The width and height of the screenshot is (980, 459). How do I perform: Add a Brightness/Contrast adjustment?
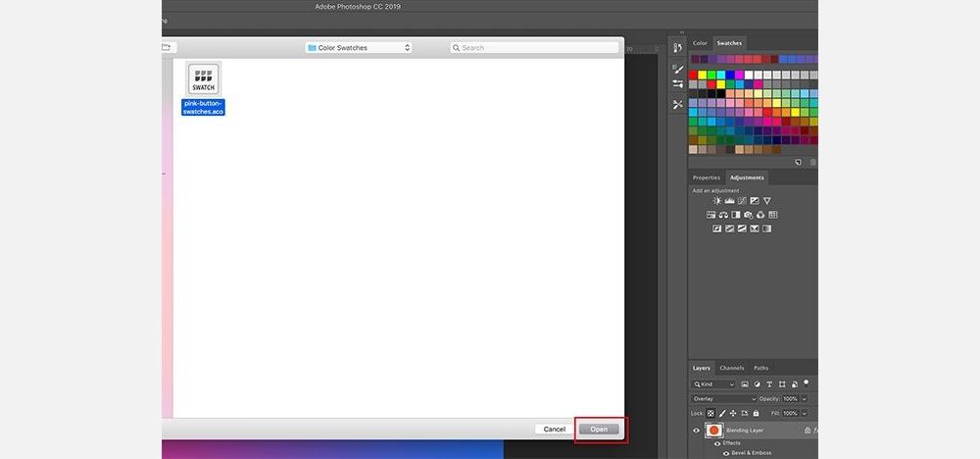(x=717, y=201)
